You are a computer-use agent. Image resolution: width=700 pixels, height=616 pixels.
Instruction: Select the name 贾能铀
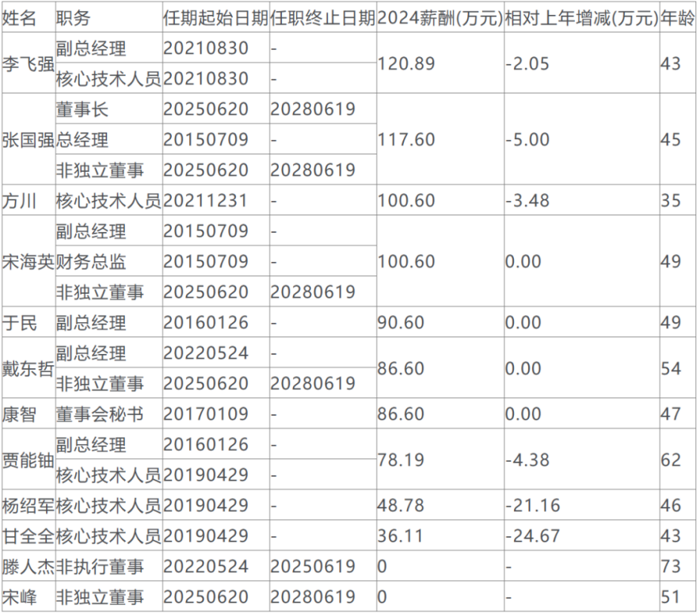(28, 459)
